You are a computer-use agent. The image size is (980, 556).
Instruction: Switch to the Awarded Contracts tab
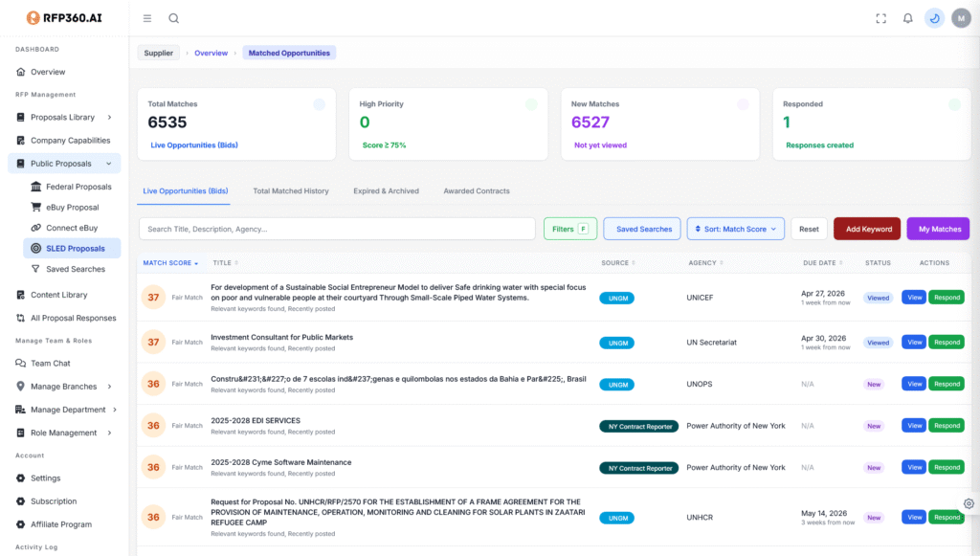(x=477, y=191)
